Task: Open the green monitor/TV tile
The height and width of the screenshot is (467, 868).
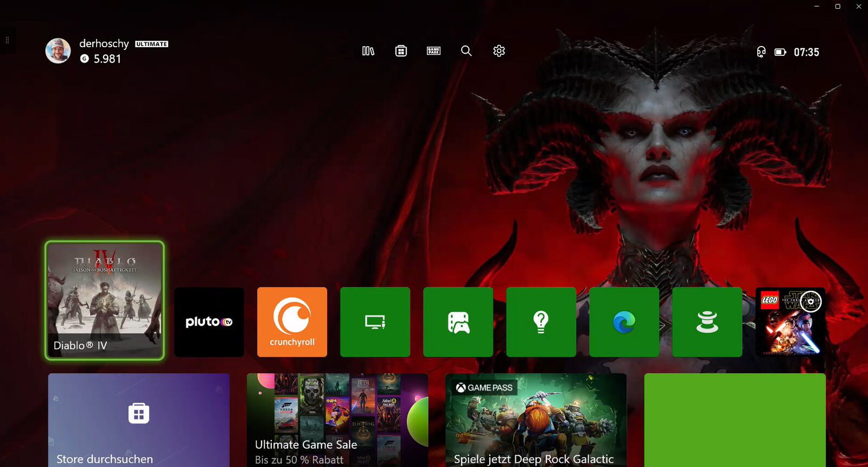Action: click(375, 322)
